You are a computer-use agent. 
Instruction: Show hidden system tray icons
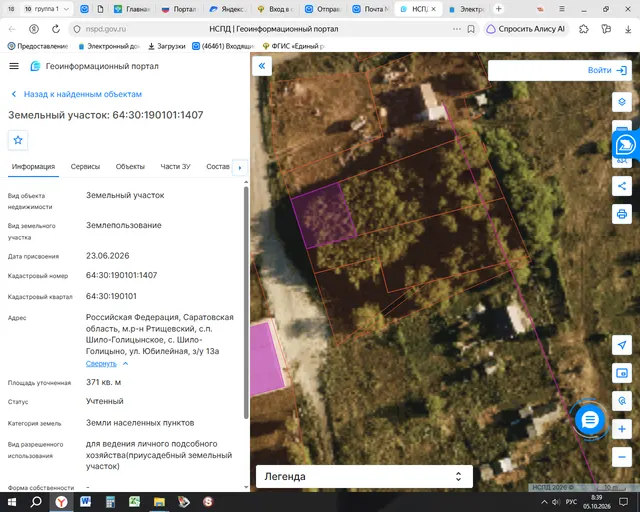click(544, 502)
